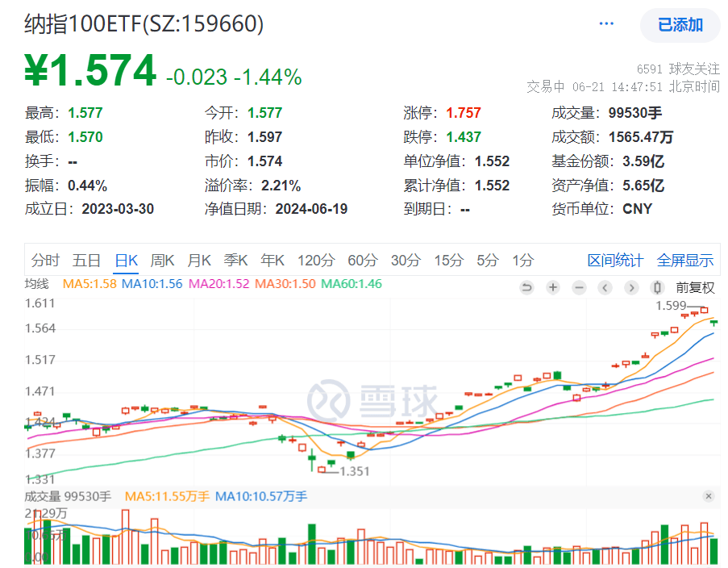Zoom out the chart with minus icon
The width and height of the screenshot is (728, 568).
tap(579, 288)
